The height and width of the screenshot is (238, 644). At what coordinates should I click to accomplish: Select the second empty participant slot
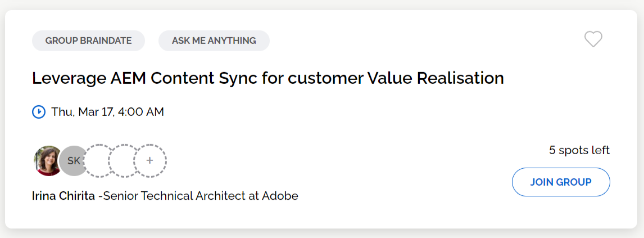click(x=124, y=161)
